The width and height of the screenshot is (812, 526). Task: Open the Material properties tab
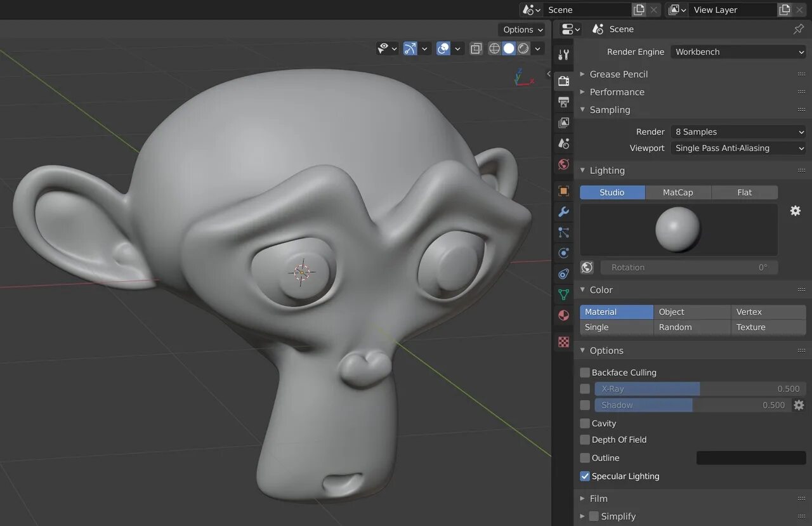tap(563, 315)
